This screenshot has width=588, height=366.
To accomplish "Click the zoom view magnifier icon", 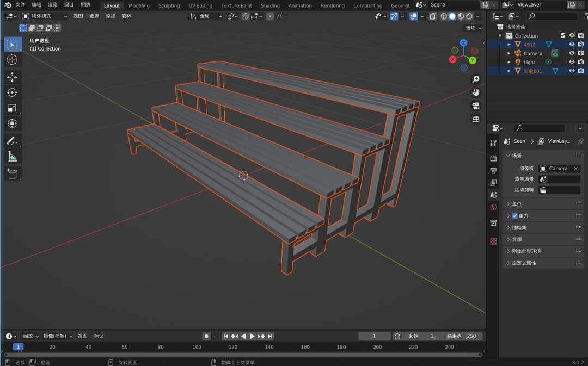I will 475,79.
